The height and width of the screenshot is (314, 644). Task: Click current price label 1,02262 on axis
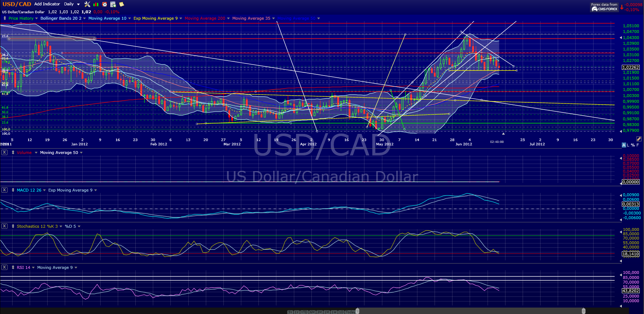pos(631,67)
